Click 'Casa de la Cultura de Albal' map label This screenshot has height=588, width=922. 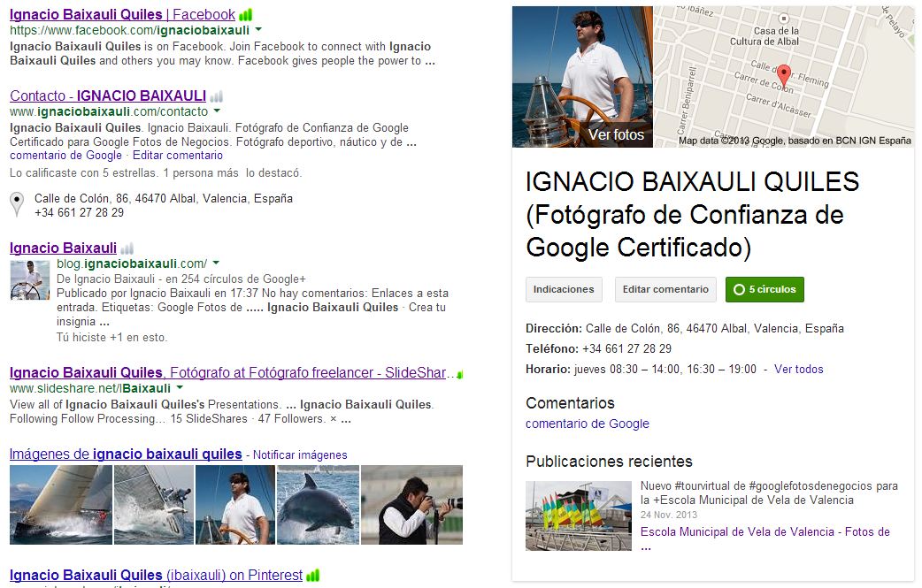pyautogui.click(x=764, y=36)
